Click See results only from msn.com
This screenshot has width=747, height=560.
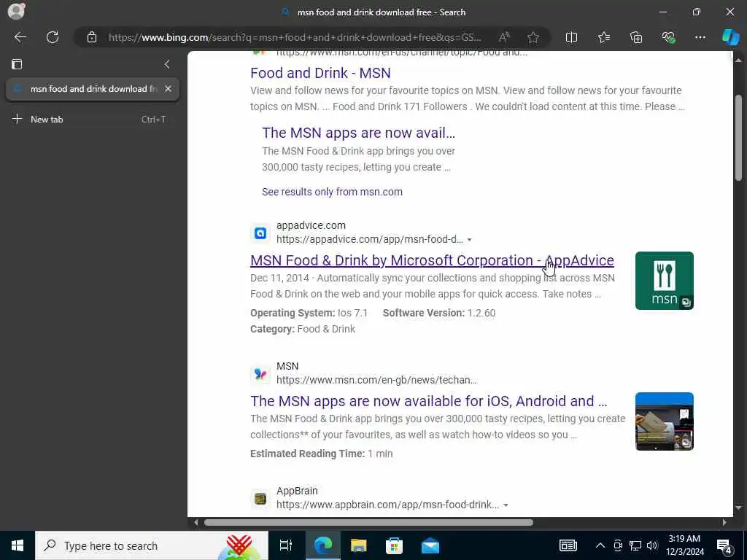[x=332, y=192]
